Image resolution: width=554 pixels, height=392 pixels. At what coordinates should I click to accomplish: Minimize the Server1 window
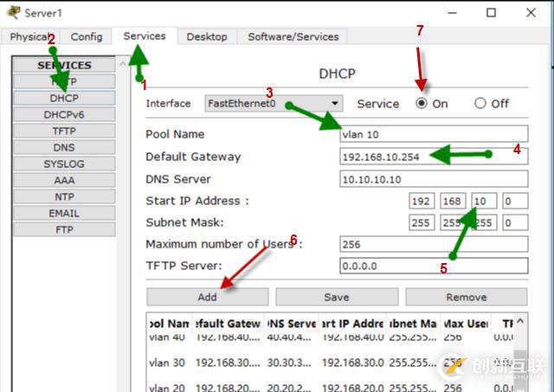[452, 13]
